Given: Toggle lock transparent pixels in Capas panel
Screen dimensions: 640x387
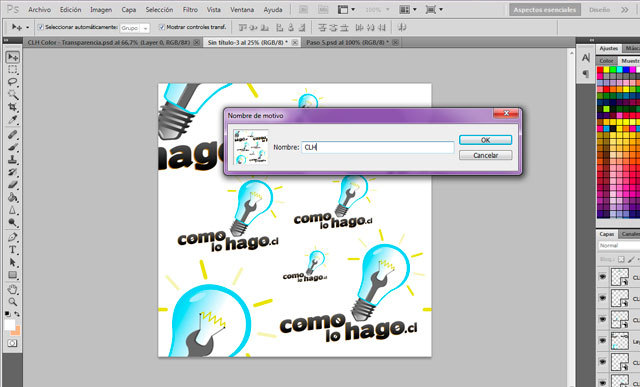Looking at the screenshot, I should (621, 259).
